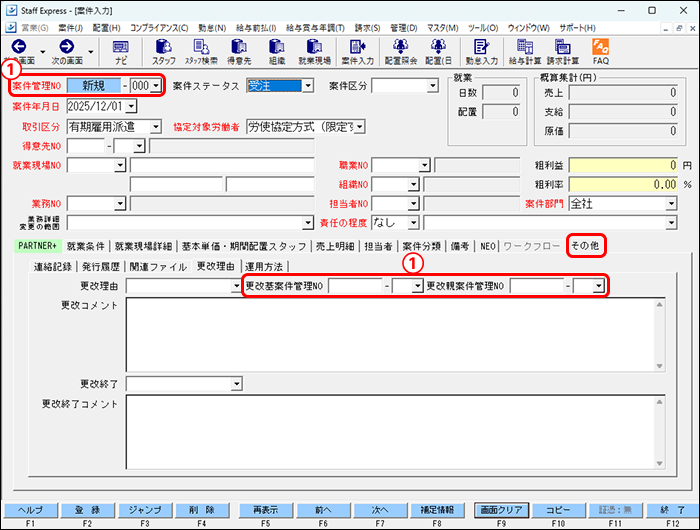
Task: Switch to the 発行履歴 sub-tab
Action: (101, 267)
